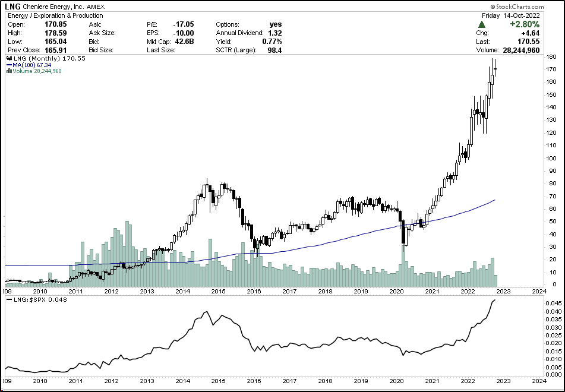
Task: Click the Last value in the header
Action: (529, 42)
